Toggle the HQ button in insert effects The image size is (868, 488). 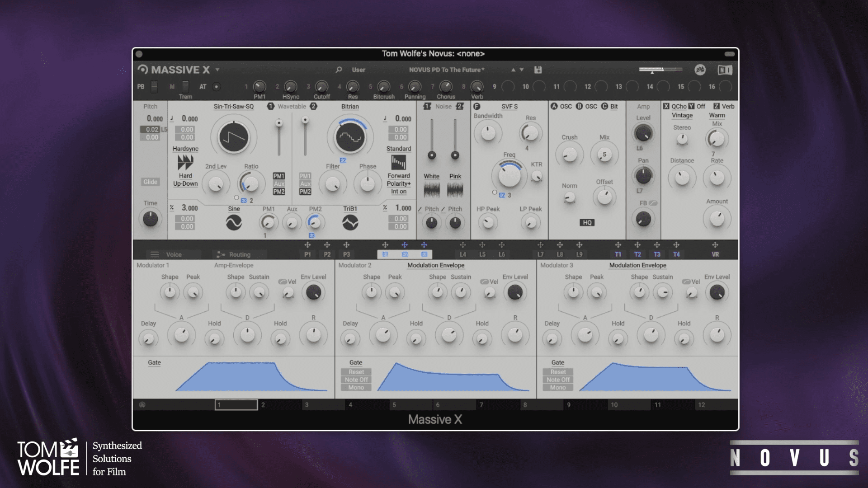point(587,222)
